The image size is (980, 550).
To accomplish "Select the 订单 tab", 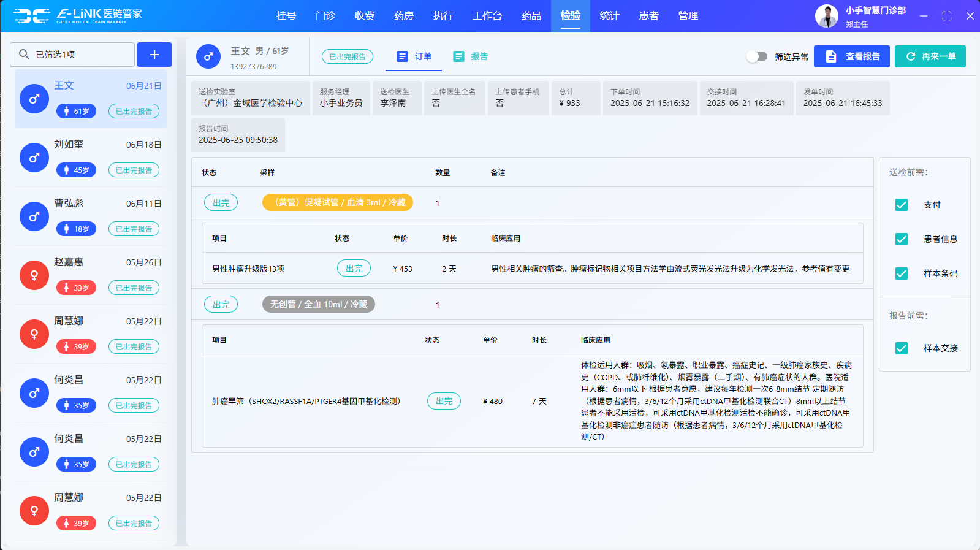I will click(x=415, y=56).
